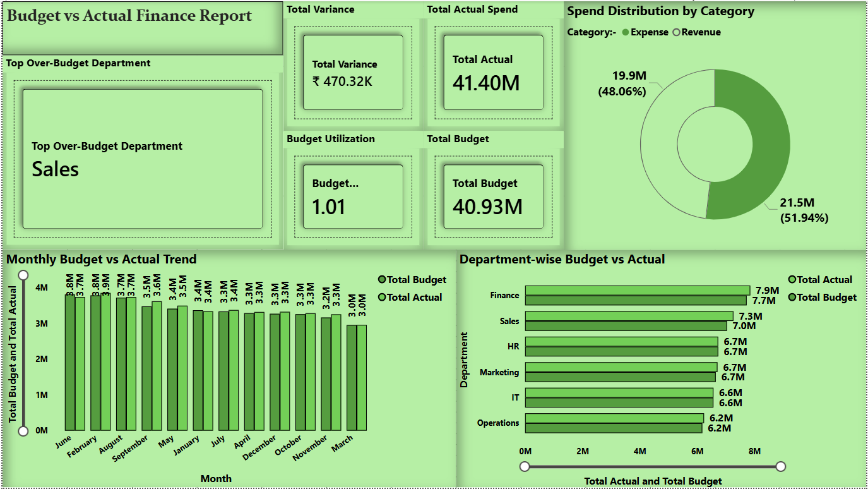This screenshot has height=489, width=868.
Task: Click bottom handle of monthly chart zoom slider
Action: point(24,431)
